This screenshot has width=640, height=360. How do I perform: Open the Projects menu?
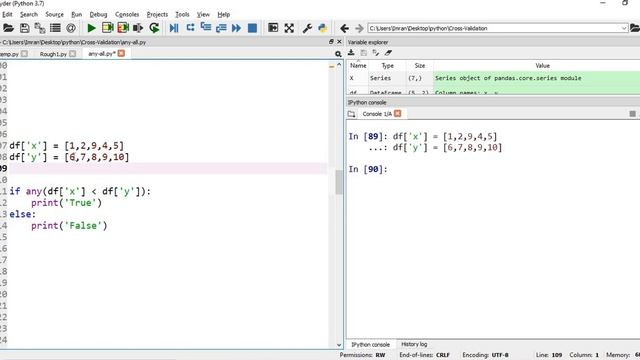157,14
